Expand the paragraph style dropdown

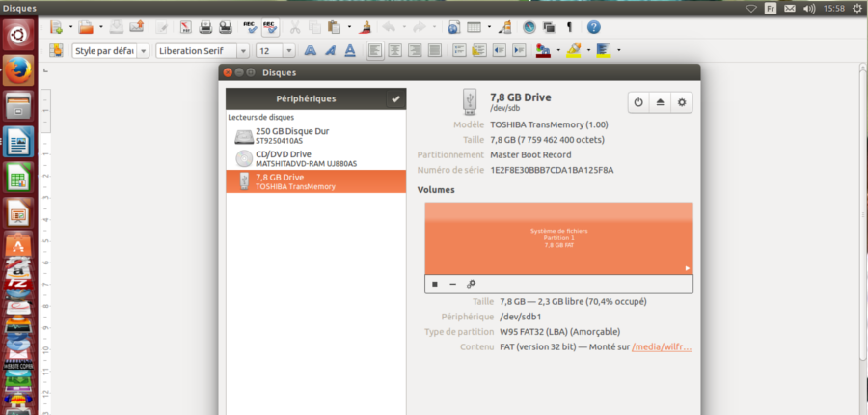coord(144,50)
